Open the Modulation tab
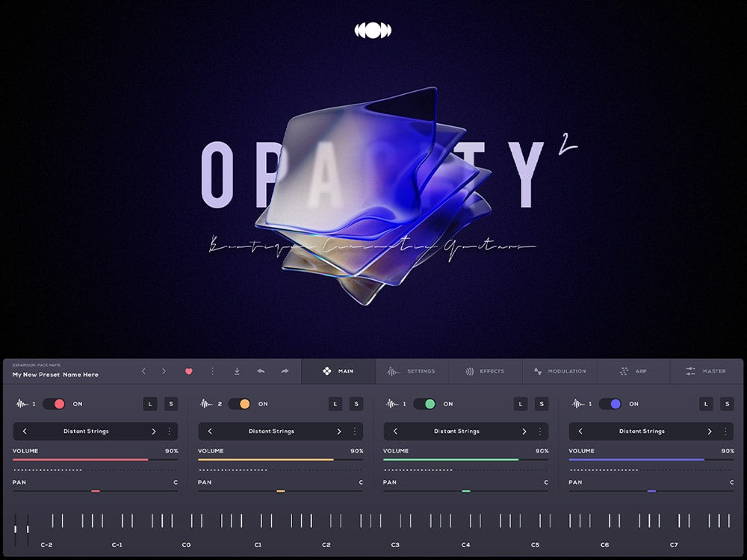 tap(562, 371)
